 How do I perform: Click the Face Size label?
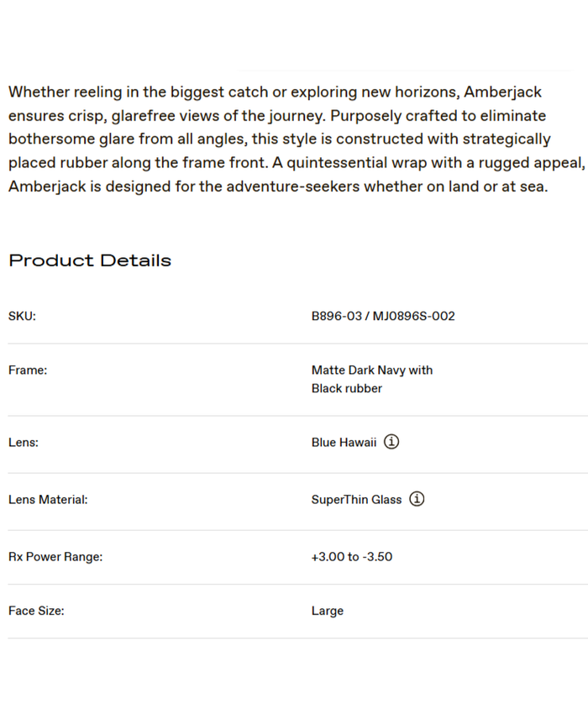36,611
